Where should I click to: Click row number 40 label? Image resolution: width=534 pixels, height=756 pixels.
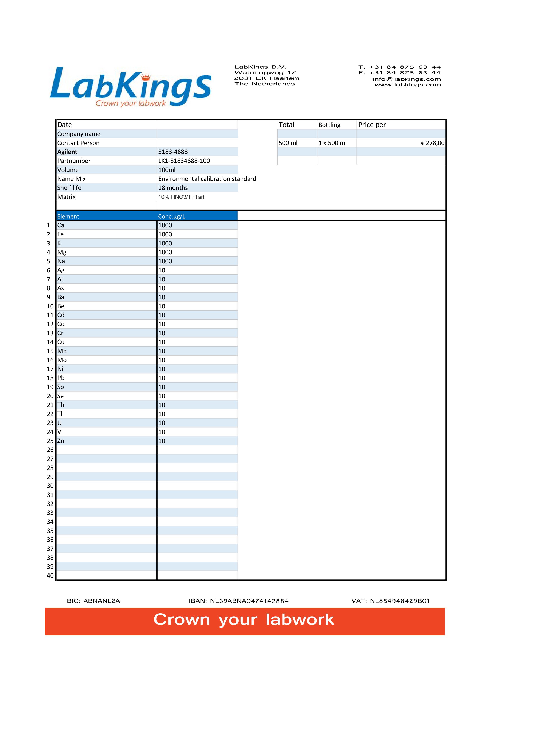pos(50,576)
